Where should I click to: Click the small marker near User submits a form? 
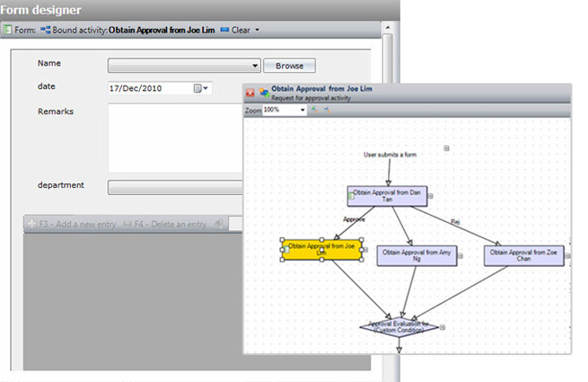tap(446, 148)
